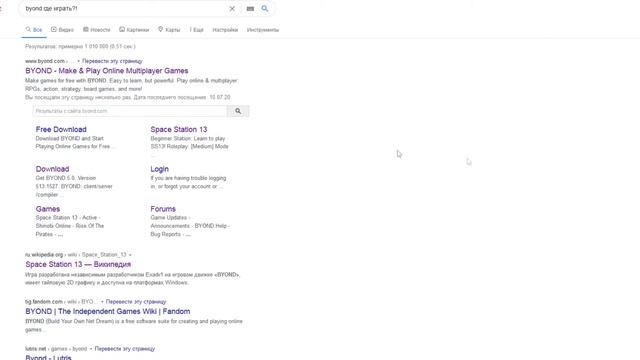Switch to the 'Картинки' tab
This screenshot has width=640, height=360.
point(134,30)
